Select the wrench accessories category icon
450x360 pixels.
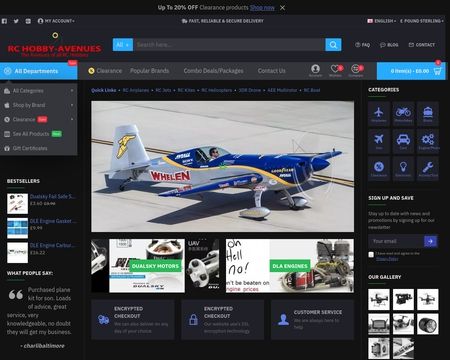point(428,168)
